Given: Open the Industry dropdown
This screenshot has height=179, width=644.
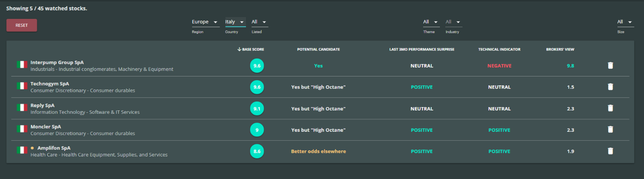Looking at the screenshot, I should point(453,22).
